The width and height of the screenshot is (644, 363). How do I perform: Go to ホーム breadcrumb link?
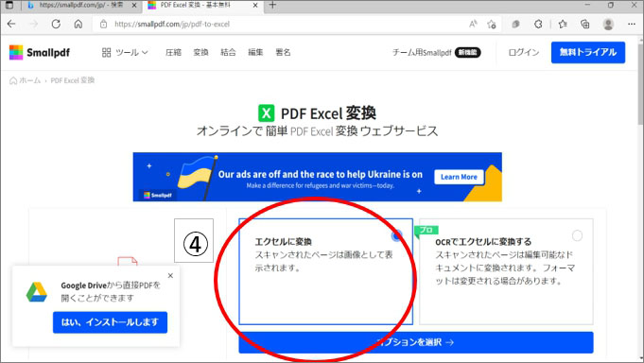pyautogui.click(x=25, y=80)
